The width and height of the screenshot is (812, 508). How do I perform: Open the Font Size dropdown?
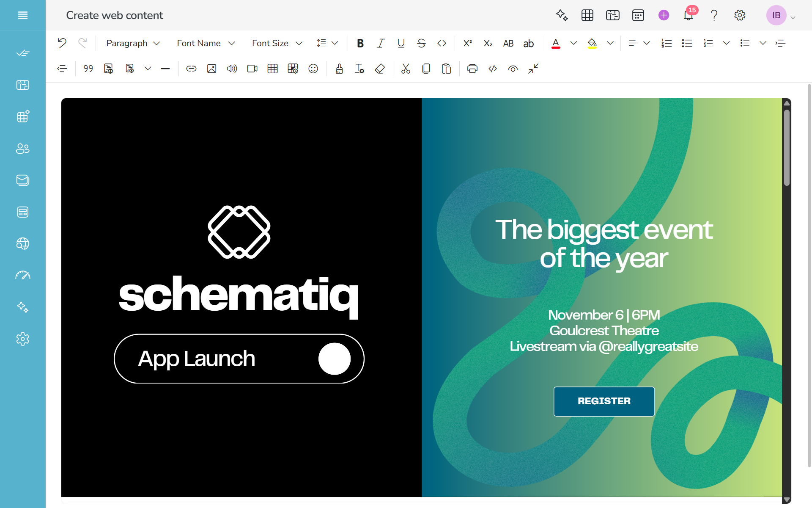[x=277, y=43]
